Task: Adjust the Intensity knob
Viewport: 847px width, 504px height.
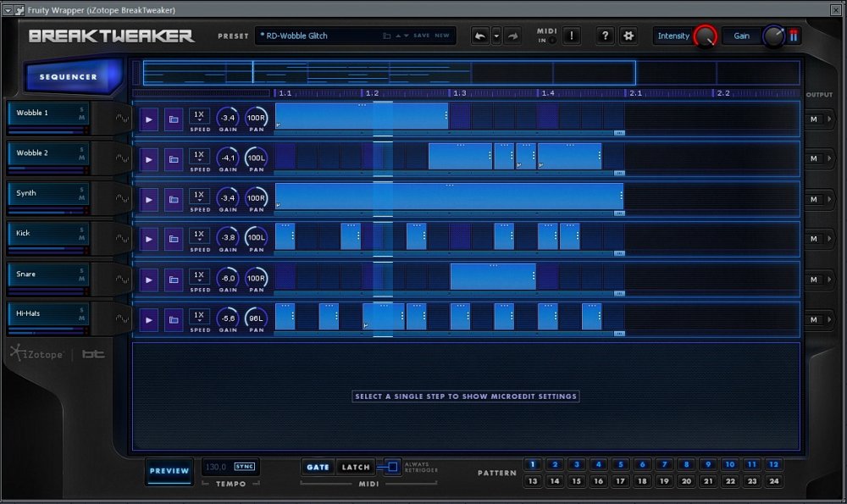Action: (705, 36)
